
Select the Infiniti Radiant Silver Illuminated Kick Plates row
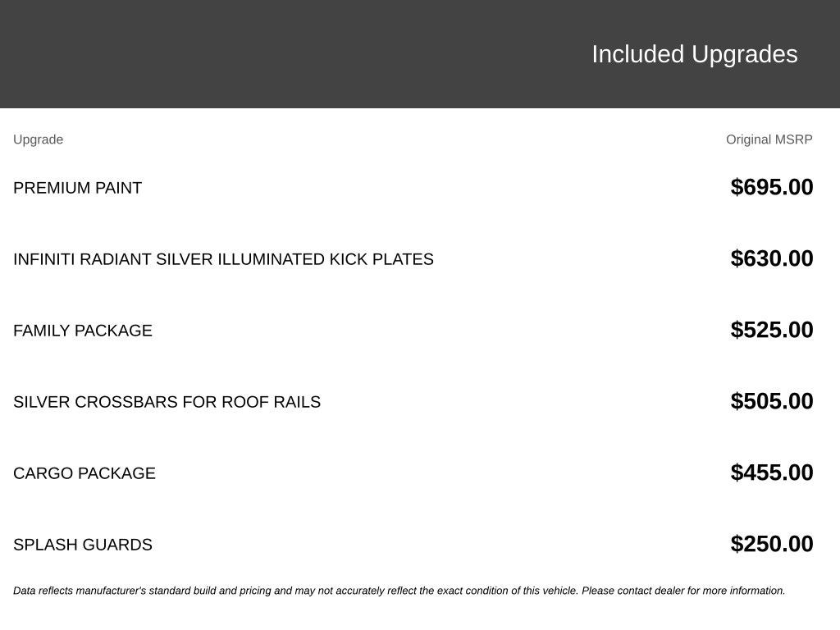413,259
